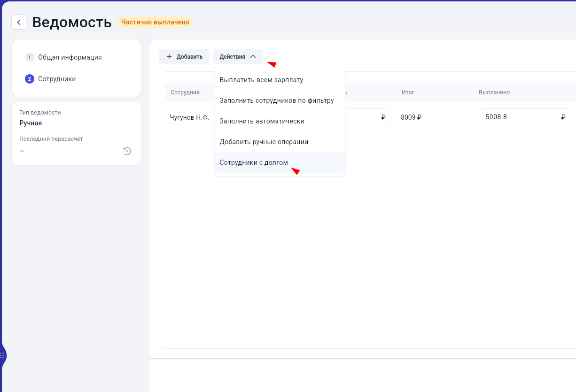The width and height of the screenshot is (576, 392).
Task: Go to step 1 Общая информация
Action: click(63, 57)
